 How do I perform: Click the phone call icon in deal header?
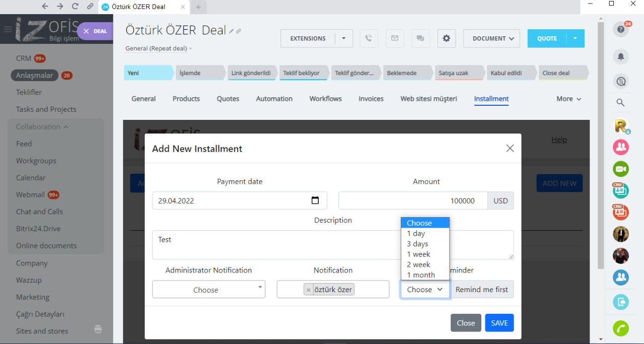click(x=369, y=38)
